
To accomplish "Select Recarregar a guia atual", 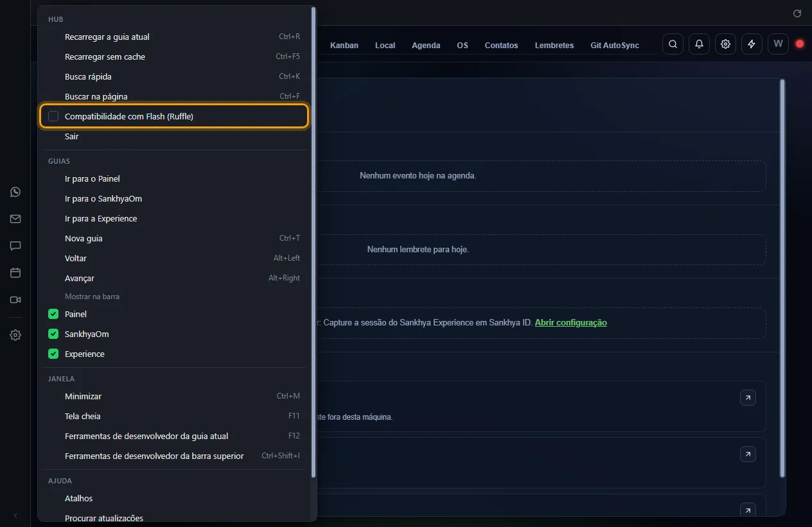I will pos(175,37).
